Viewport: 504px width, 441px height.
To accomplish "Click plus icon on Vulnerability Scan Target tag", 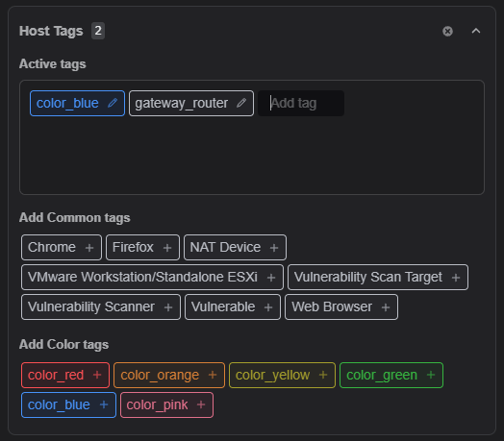I will 456,278.
